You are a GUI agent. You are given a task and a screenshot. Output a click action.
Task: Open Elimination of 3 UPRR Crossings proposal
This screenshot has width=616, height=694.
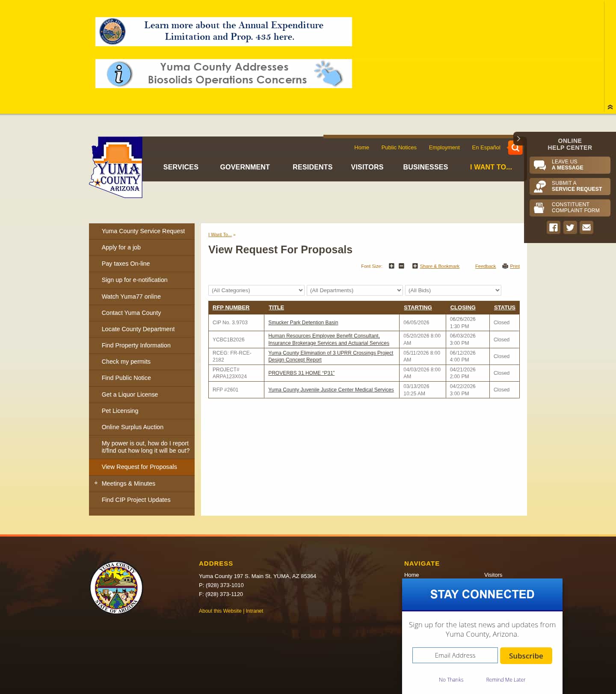[x=331, y=356]
